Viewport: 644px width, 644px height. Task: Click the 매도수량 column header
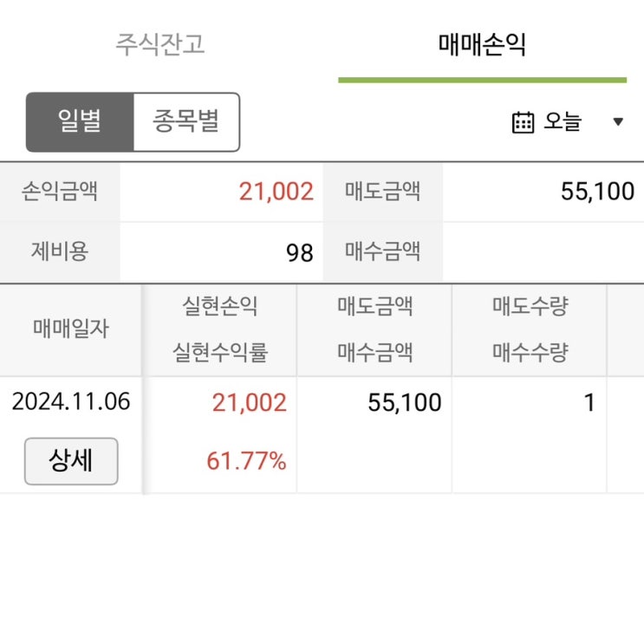click(x=530, y=306)
